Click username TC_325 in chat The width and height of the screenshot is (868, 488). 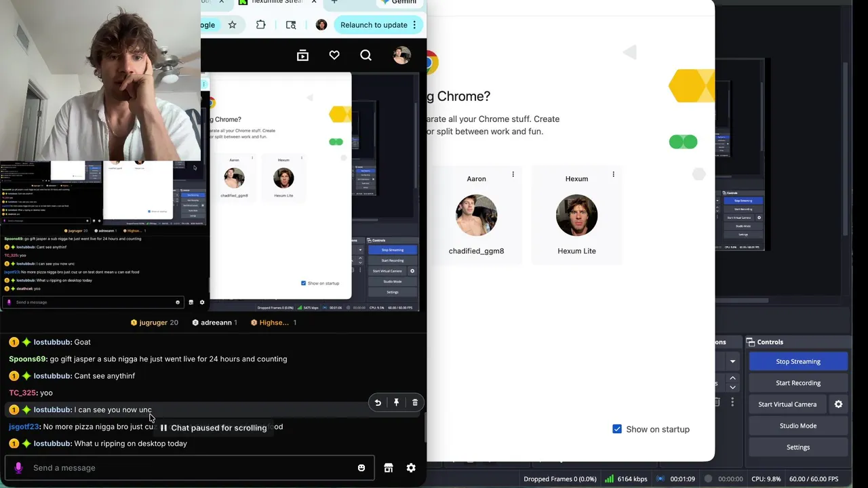point(22,393)
